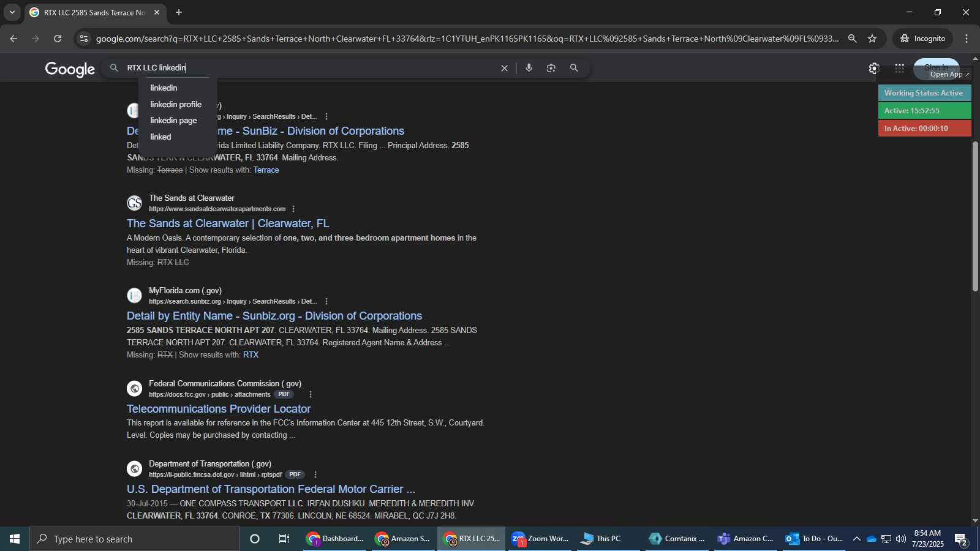This screenshot has height=551, width=980.
Task: Show results with Terrace
Action: pos(266,170)
